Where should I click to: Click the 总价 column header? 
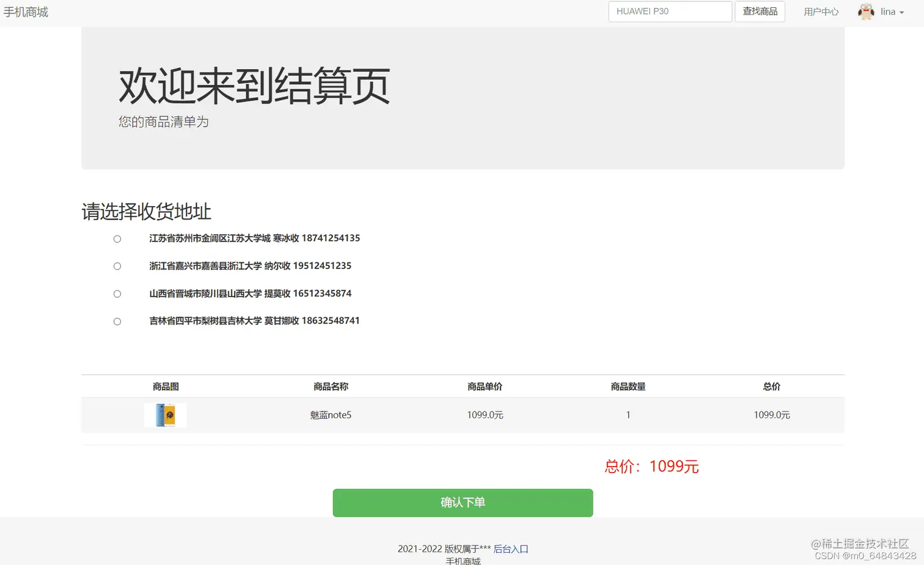coord(771,386)
